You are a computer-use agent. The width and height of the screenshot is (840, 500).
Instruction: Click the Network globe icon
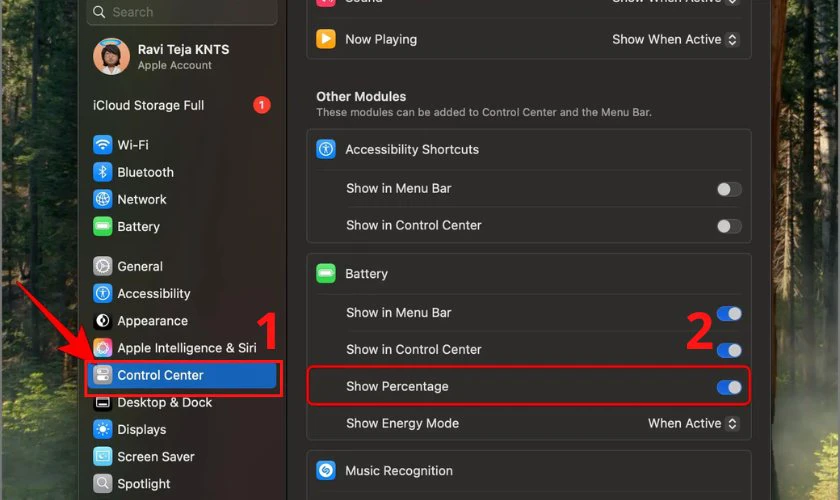(102, 199)
